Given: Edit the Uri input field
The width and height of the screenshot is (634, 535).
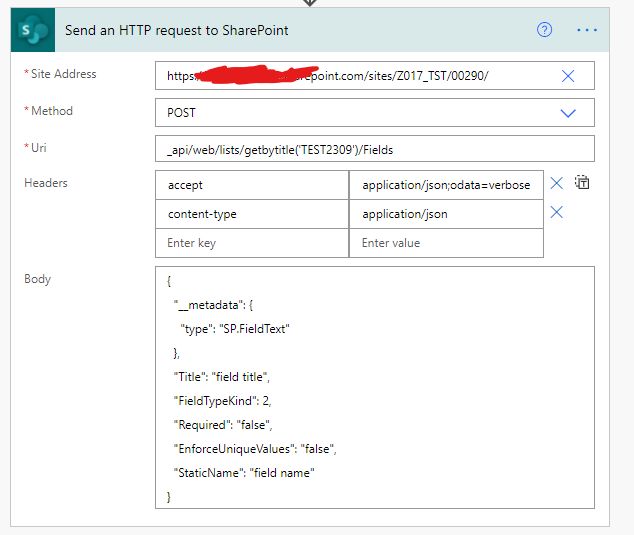Looking at the screenshot, I should pyautogui.click(x=374, y=149).
